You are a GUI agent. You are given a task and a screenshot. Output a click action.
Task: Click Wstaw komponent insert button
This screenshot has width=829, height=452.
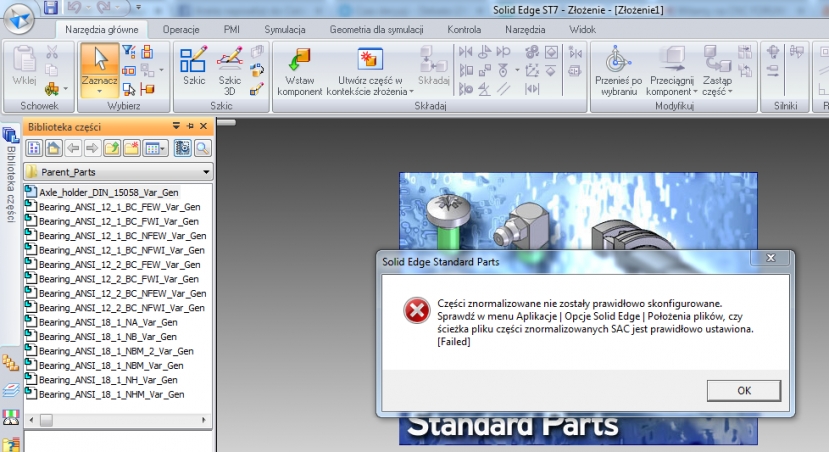(x=300, y=70)
